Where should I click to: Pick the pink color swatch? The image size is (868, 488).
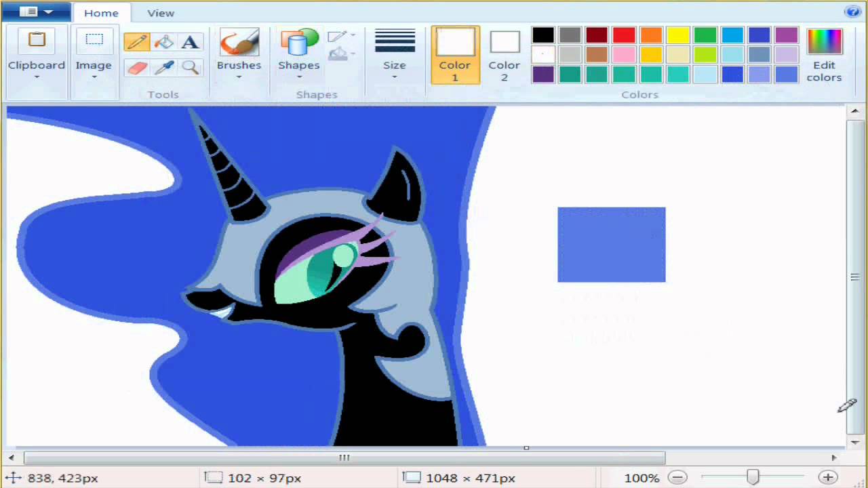point(624,55)
